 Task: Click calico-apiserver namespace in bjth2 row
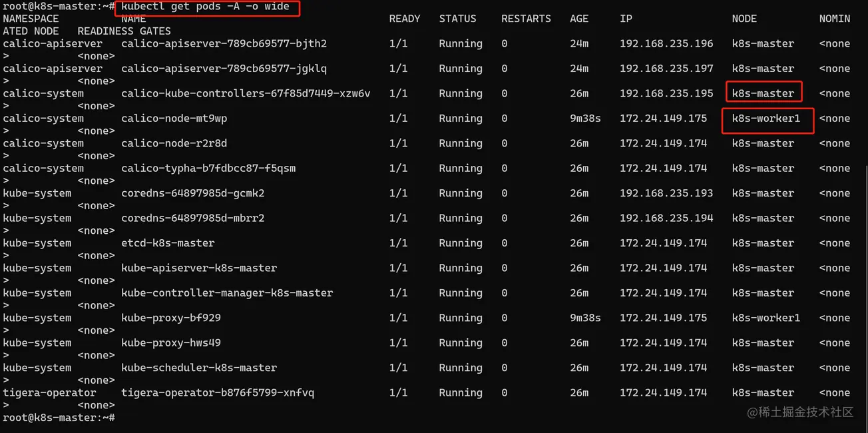click(x=53, y=44)
